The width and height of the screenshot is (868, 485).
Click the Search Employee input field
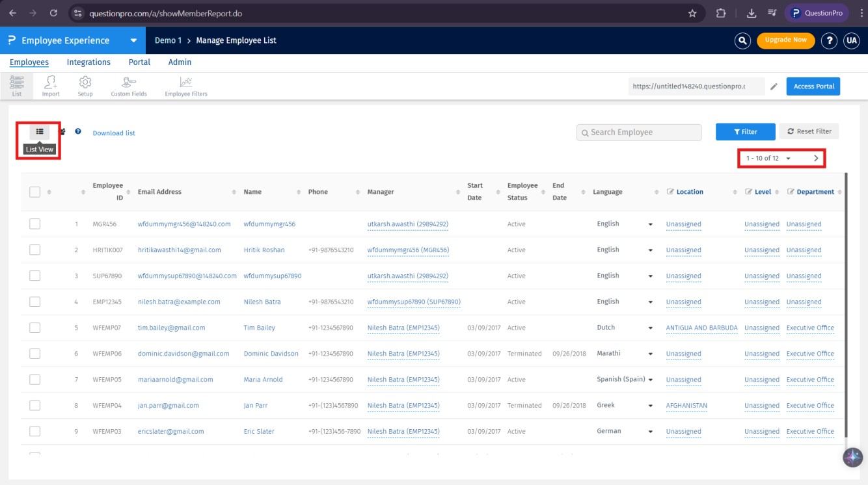tap(639, 133)
